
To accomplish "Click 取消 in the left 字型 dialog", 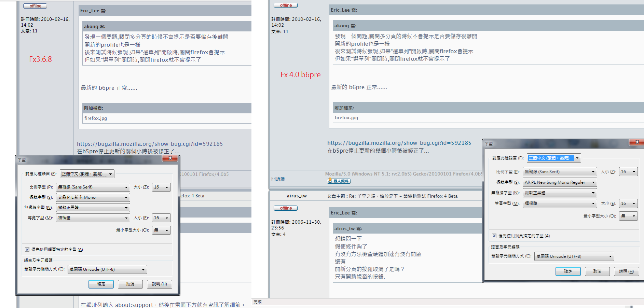I will point(130,284).
